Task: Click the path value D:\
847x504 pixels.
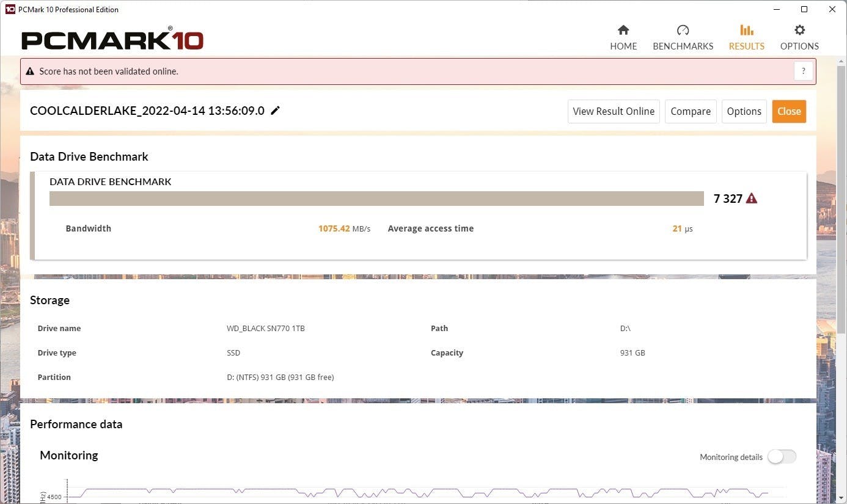Action: (625, 329)
